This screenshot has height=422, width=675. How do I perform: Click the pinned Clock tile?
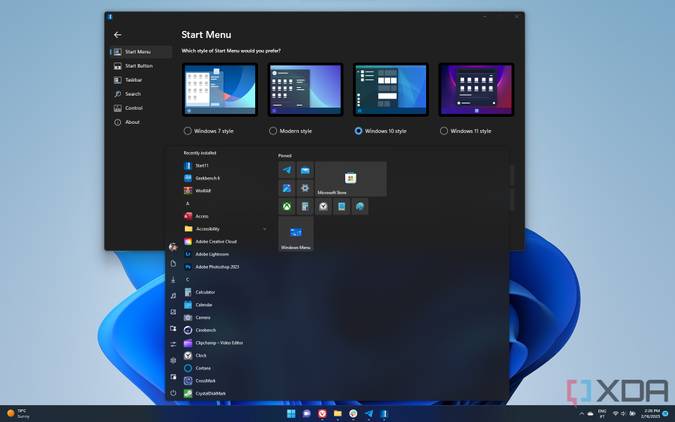(x=323, y=207)
